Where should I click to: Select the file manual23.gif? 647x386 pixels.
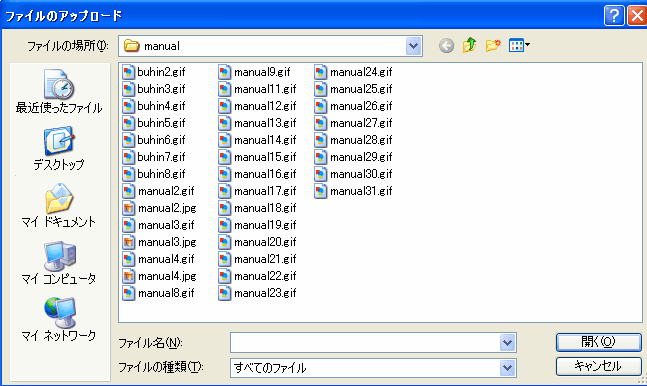(258, 293)
